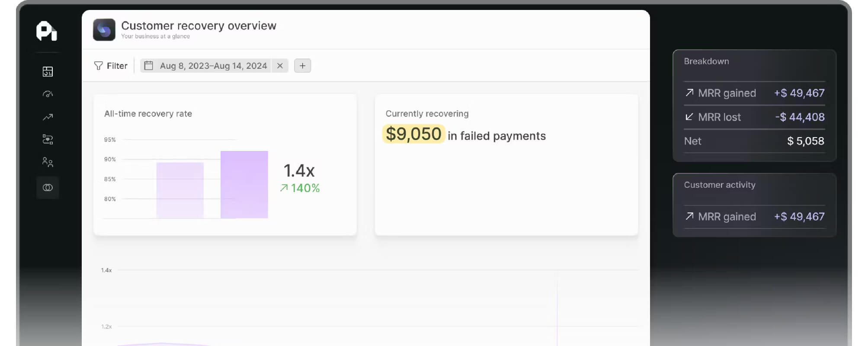
Task: Click the Customer recovery overview title
Action: pyautogui.click(x=199, y=26)
